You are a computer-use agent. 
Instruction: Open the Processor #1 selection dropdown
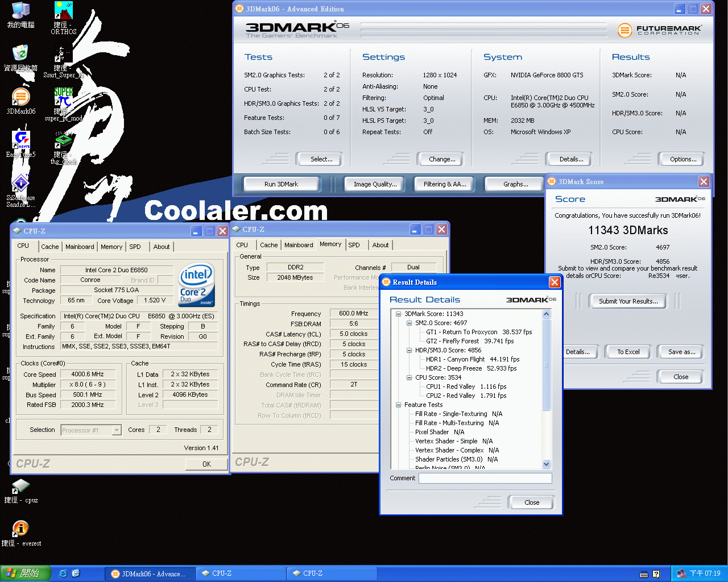click(x=117, y=430)
